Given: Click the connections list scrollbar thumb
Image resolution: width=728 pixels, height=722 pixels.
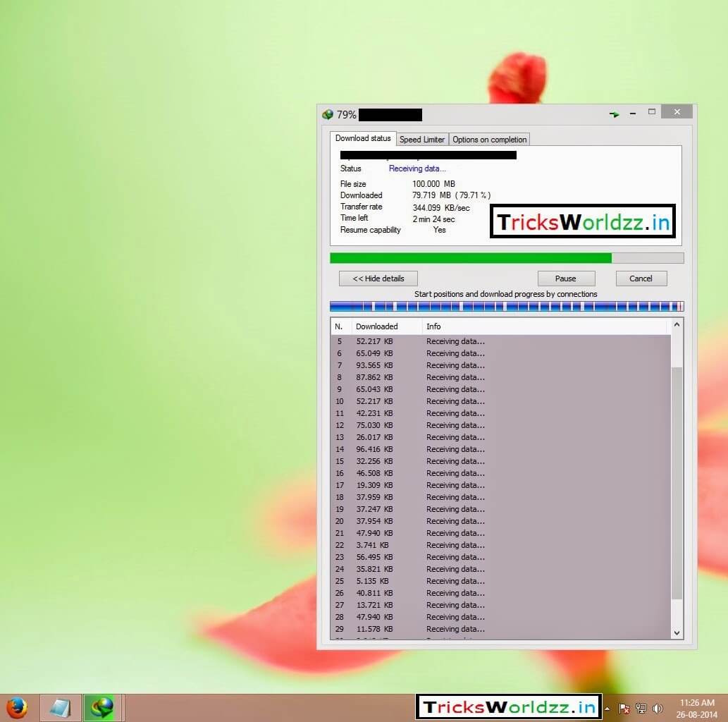Looking at the screenshot, I should [x=677, y=483].
